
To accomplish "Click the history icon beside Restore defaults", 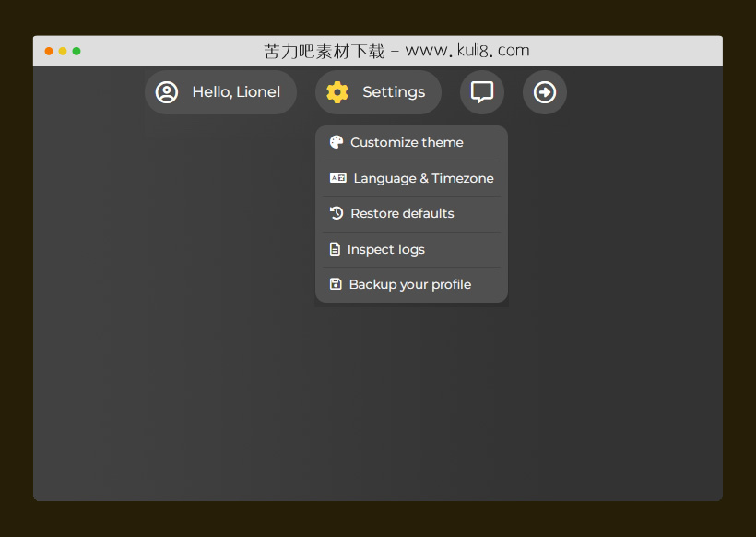I will 337,213.
